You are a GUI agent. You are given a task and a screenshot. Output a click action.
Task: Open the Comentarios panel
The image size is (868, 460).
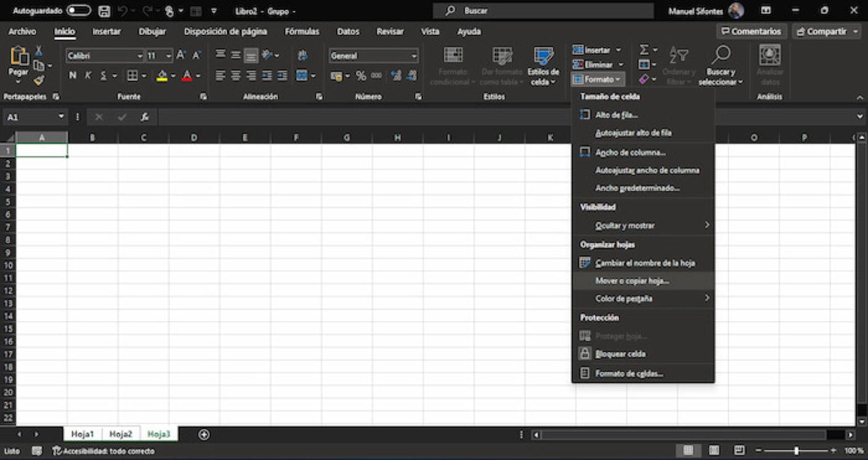pos(751,31)
